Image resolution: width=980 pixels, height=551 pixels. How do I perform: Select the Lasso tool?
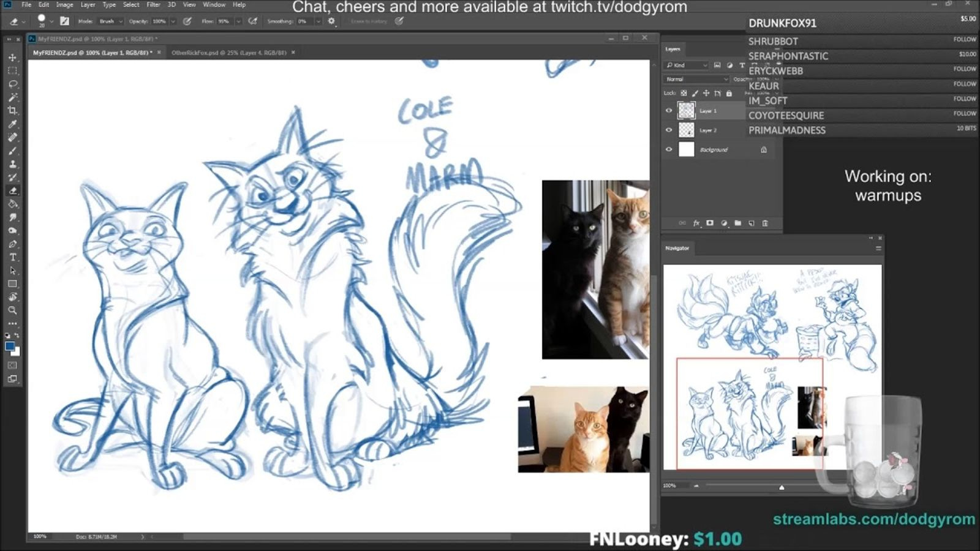pyautogui.click(x=12, y=84)
